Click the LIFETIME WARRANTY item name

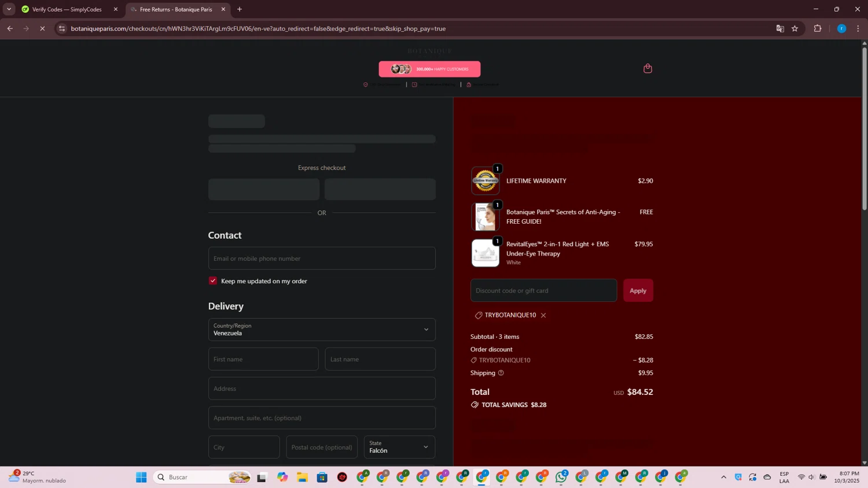[x=536, y=181]
